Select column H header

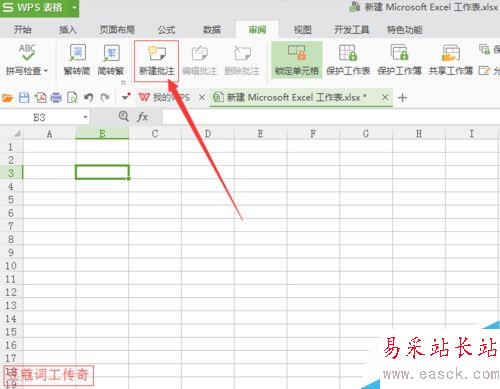point(419,134)
